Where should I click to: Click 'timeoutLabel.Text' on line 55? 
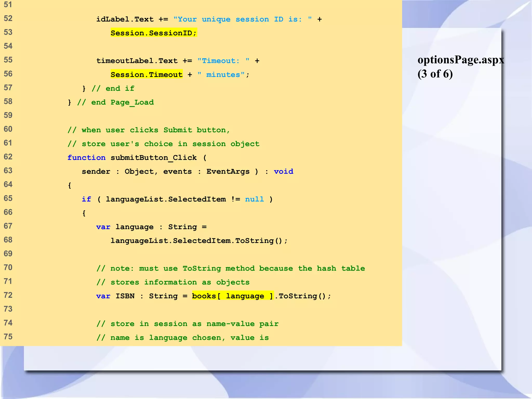(137, 61)
